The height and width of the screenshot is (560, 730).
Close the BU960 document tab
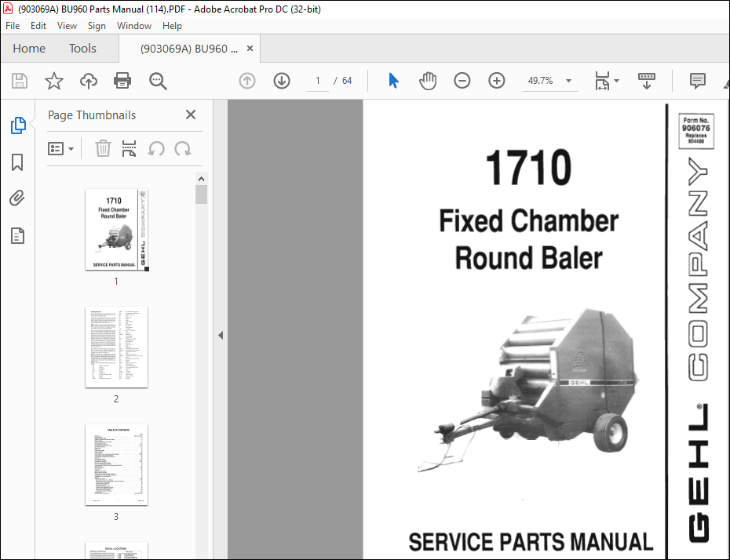pos(250,49)
